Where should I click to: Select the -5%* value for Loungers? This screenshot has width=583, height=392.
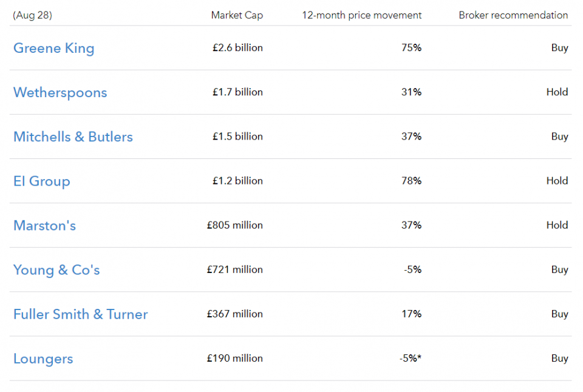[x=411, y=358]
